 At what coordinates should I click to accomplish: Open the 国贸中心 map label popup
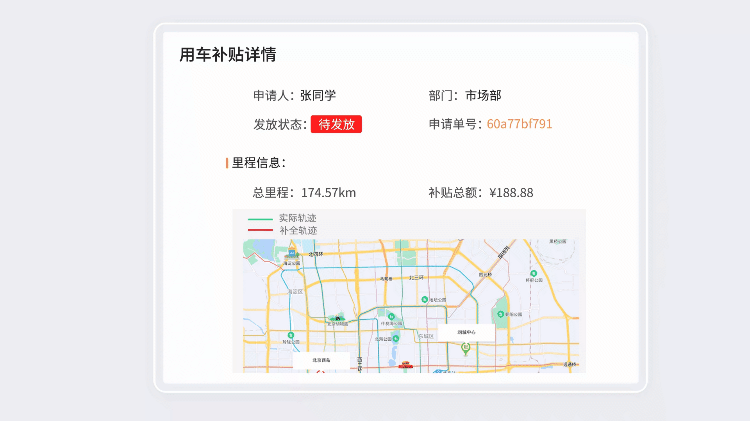point(466,332)
